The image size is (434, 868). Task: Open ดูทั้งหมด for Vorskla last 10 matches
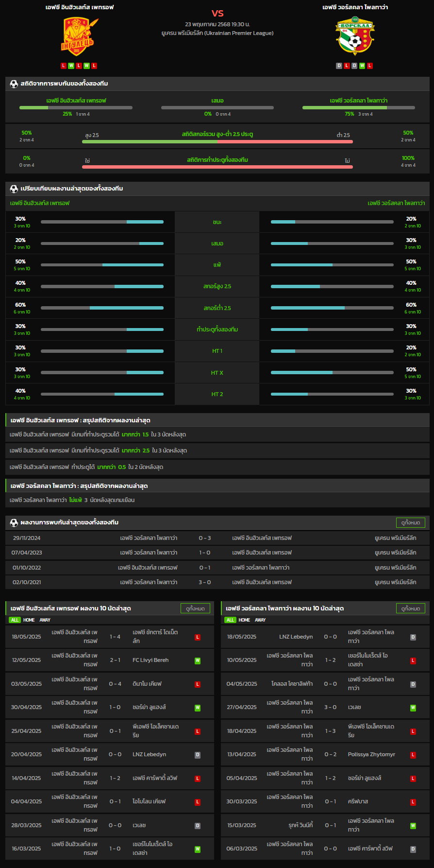point(411,608)
